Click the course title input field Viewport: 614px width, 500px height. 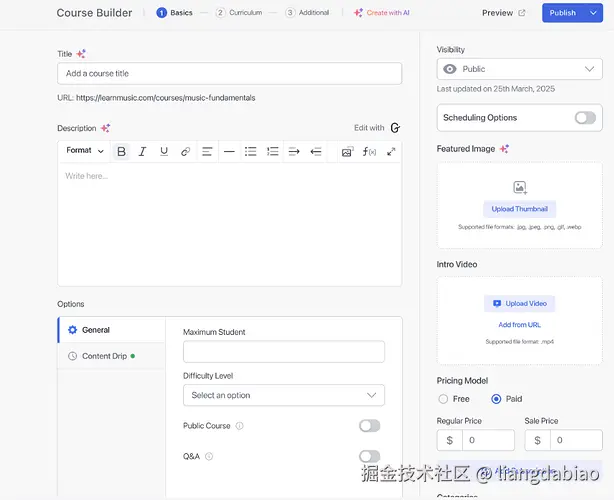pyautogui.click(x=229, y=74)
